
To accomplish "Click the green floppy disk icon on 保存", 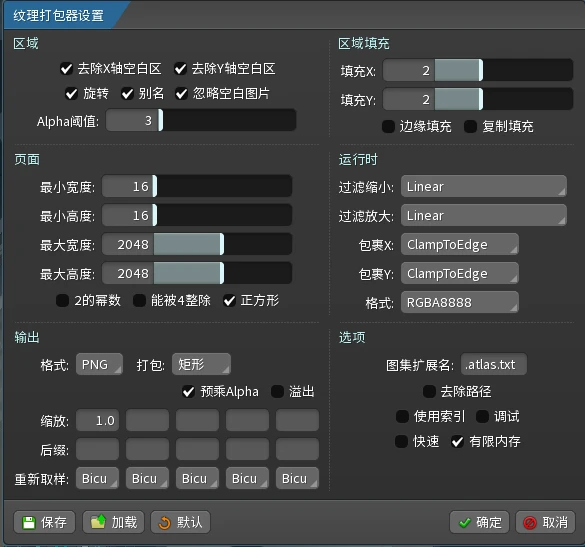I will coord(28,522).
